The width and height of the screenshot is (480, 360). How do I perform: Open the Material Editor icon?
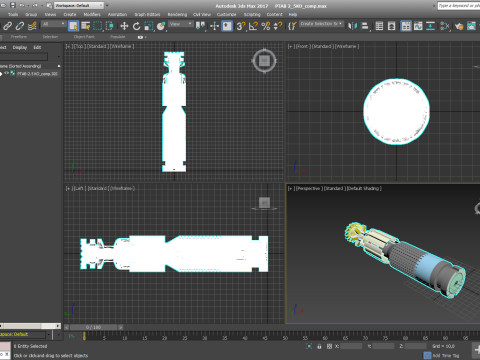point(445,26)
